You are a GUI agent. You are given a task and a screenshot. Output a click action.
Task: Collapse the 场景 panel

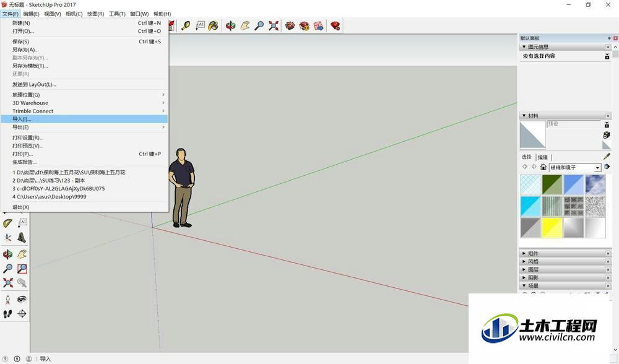point(524,285)
